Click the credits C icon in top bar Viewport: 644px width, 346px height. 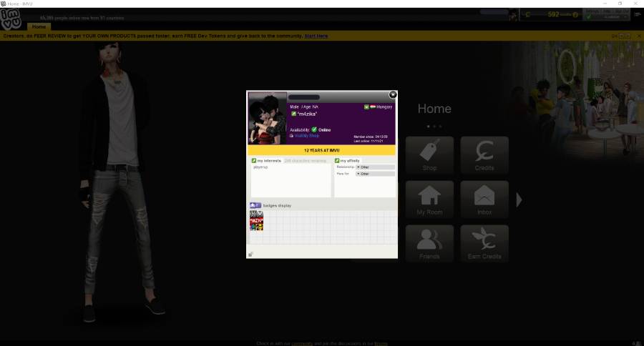528,15
